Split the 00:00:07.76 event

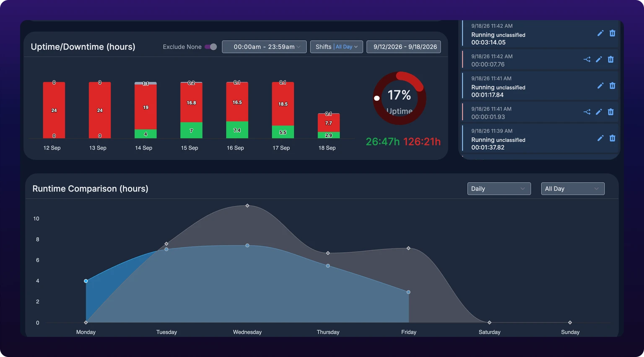coord(587,59)
